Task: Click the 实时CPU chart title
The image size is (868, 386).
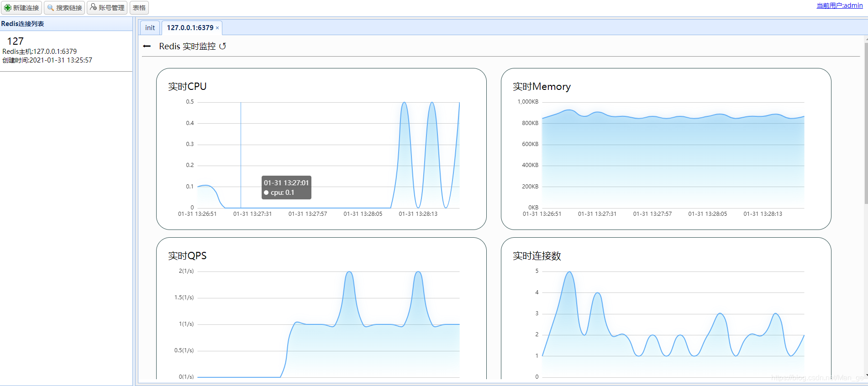Action: (187, 87)
